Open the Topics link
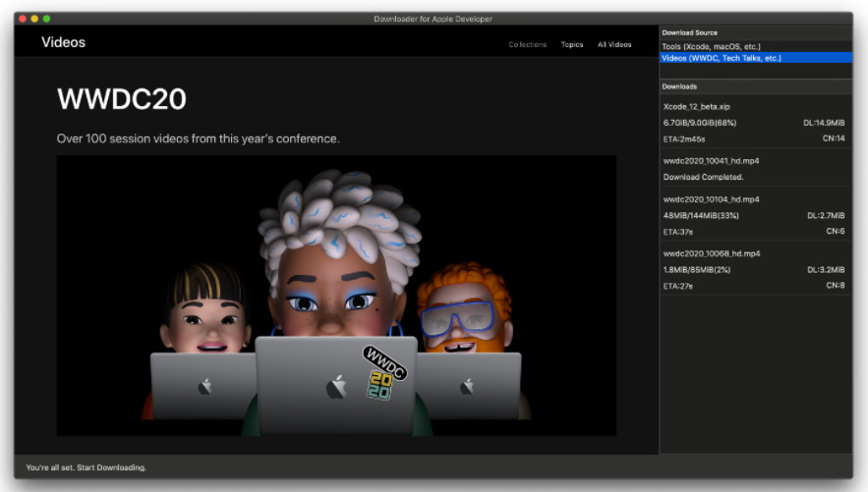This screenshot has height=492, width=868. pos(572,44)
